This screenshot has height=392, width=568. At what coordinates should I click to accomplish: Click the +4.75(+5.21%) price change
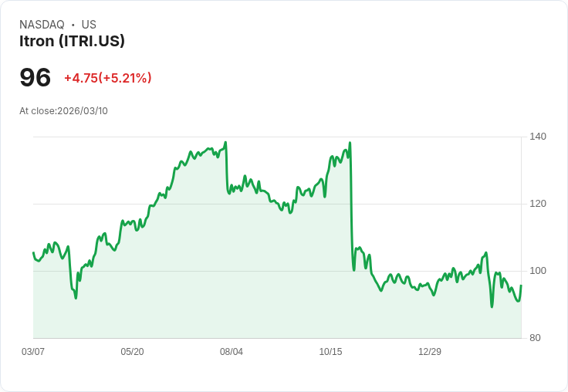coord(107,78)
